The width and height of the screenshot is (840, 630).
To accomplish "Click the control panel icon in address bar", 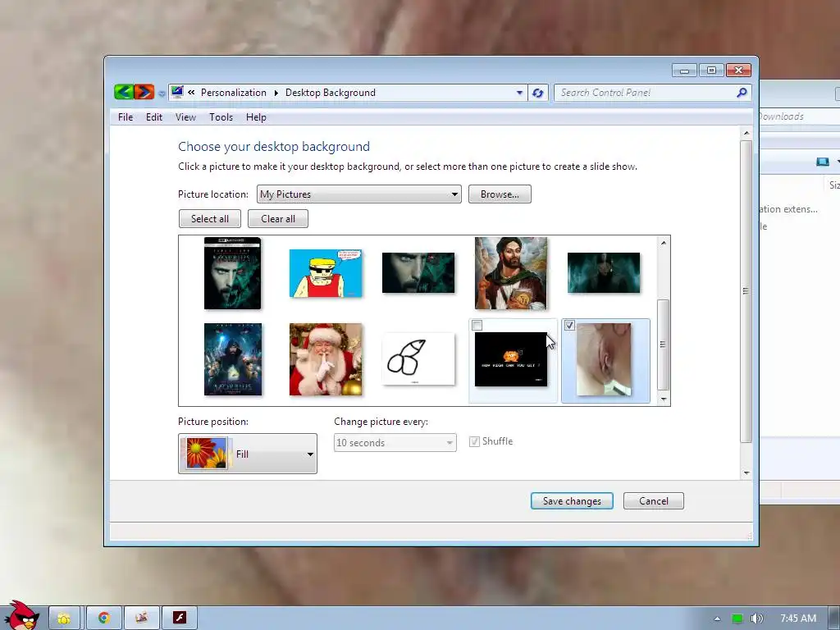I will (x=177, y=92).
